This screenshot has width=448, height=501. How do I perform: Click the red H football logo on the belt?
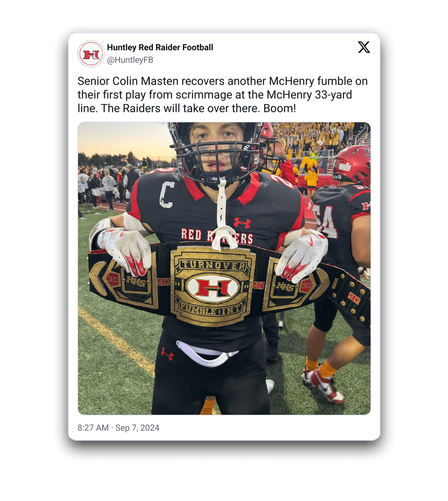click(213, 288)
